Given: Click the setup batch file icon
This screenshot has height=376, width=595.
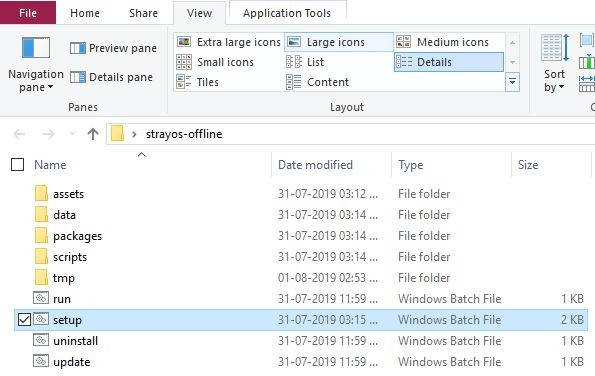Looking at the screenshot, I should coord(41,319).
